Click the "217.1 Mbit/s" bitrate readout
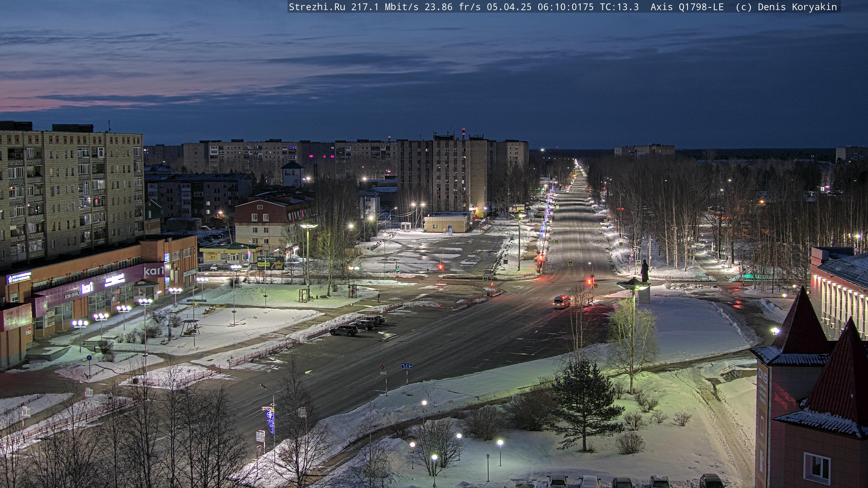The height and width of the screenshot is (488, 868). (x=385, y=7)
